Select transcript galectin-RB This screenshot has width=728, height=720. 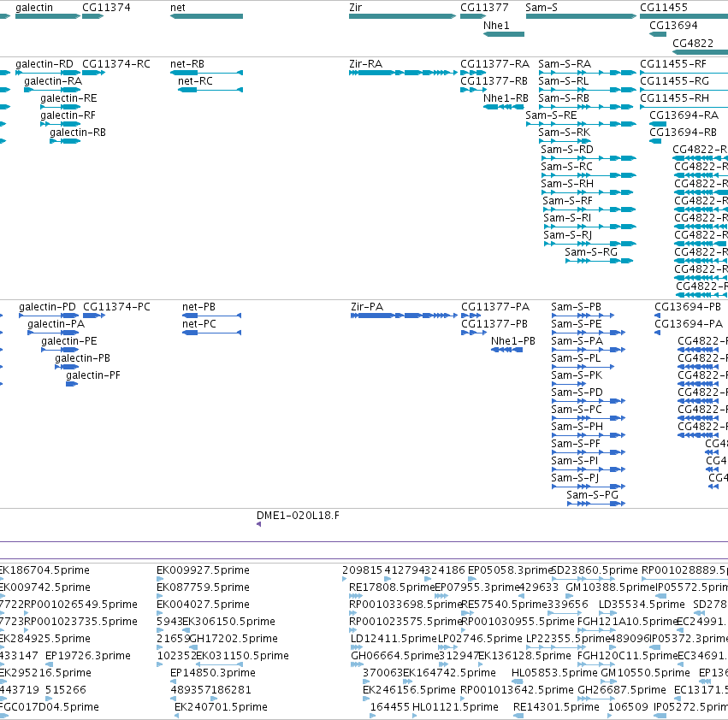[x=65, y=141]
